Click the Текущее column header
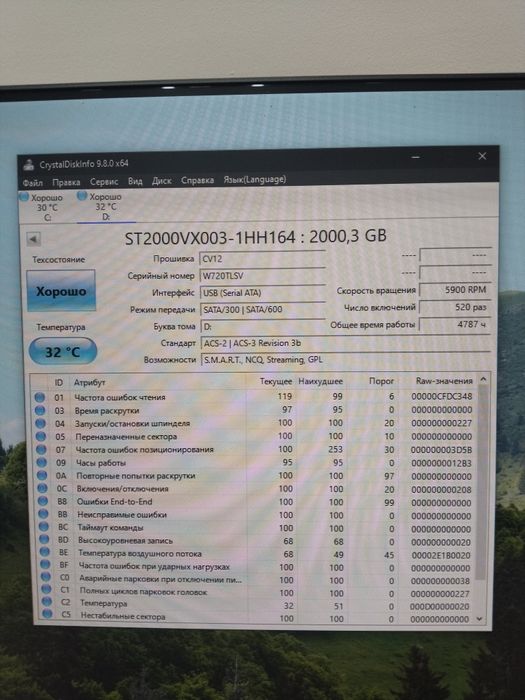The height and width of the screenshot is (700, 525). click(x=276, y=382)
